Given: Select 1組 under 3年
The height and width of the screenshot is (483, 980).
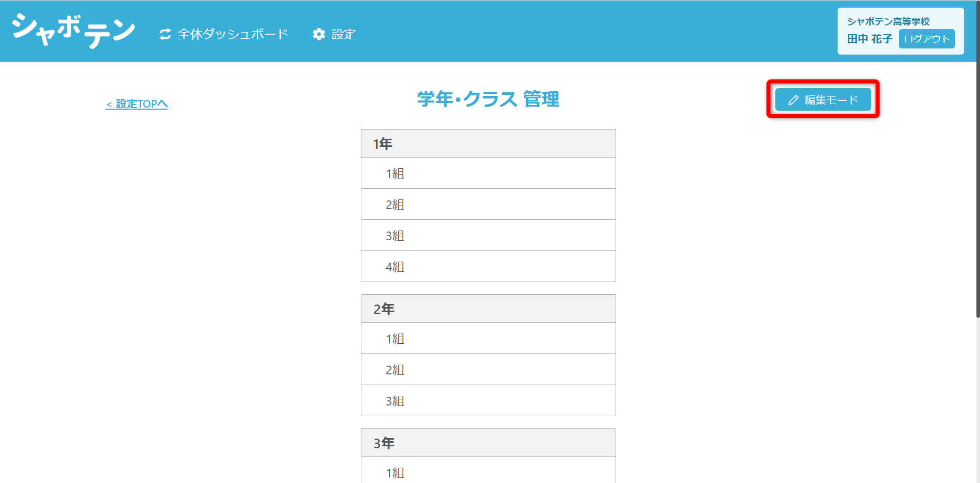Looking at the screenshot, I should (x=488, y=470).
